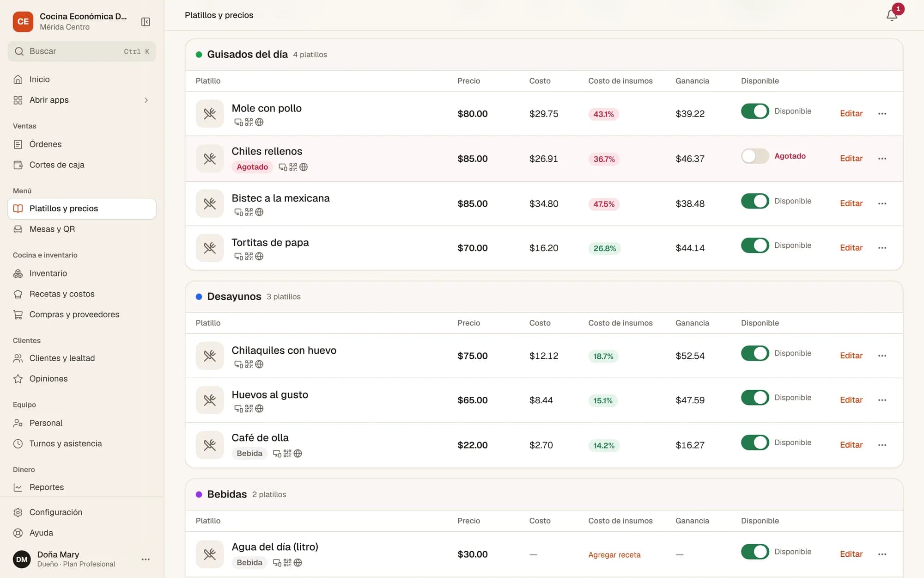
Task: Open Doña Mary account options menu
Action: point(146,559)
